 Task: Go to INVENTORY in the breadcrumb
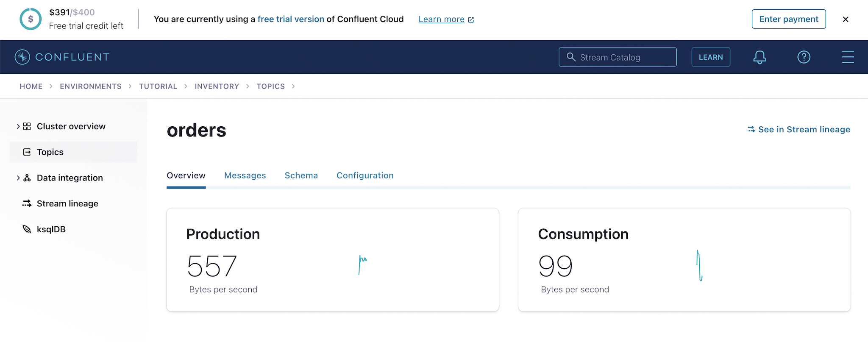point(217,86)
